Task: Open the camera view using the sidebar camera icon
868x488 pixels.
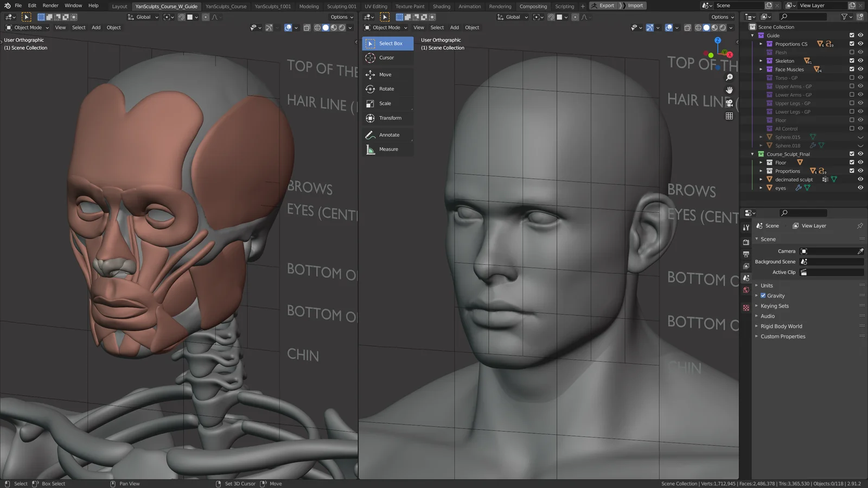Action: (x=730, y=103)
